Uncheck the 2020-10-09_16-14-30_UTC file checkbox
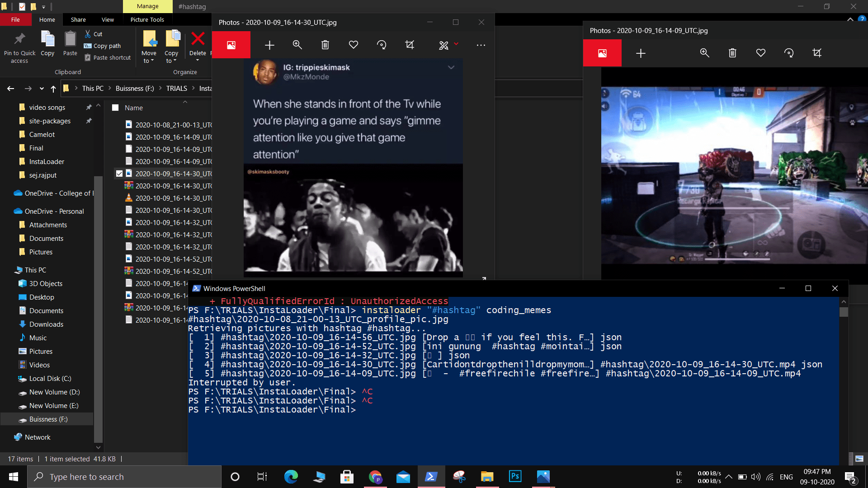Image resolution: width=868 pixels, height=488 pixels. 119,173
